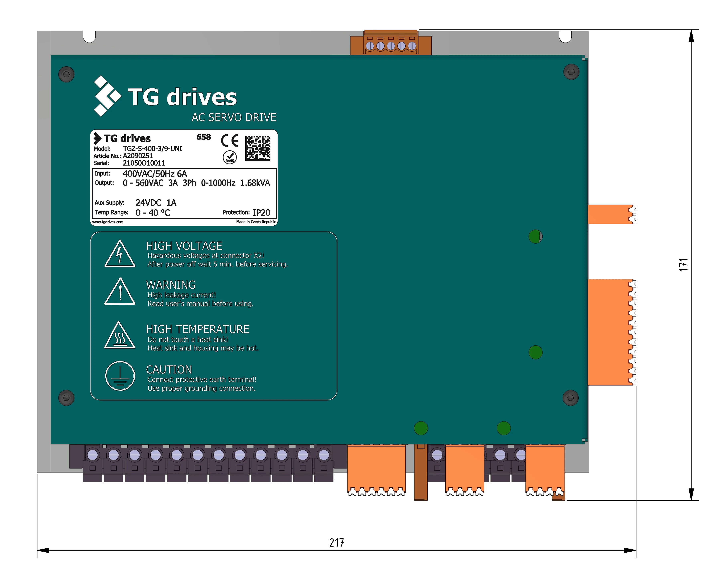Click aux supply value 24VDC 1A
This screenshot has width=728, height=580.
(156, 203)
